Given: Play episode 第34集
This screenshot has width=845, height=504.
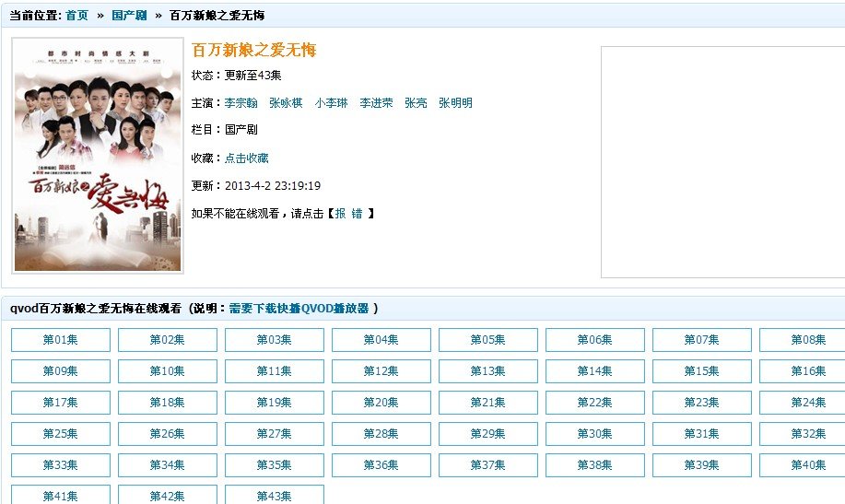Looking at the screenshot, I should pos(168,465).
